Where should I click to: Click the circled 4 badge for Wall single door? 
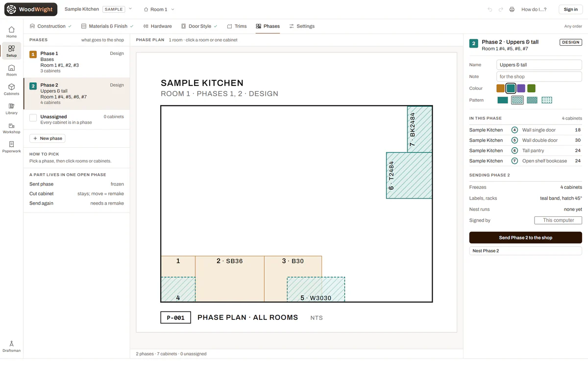pos(514,130)
